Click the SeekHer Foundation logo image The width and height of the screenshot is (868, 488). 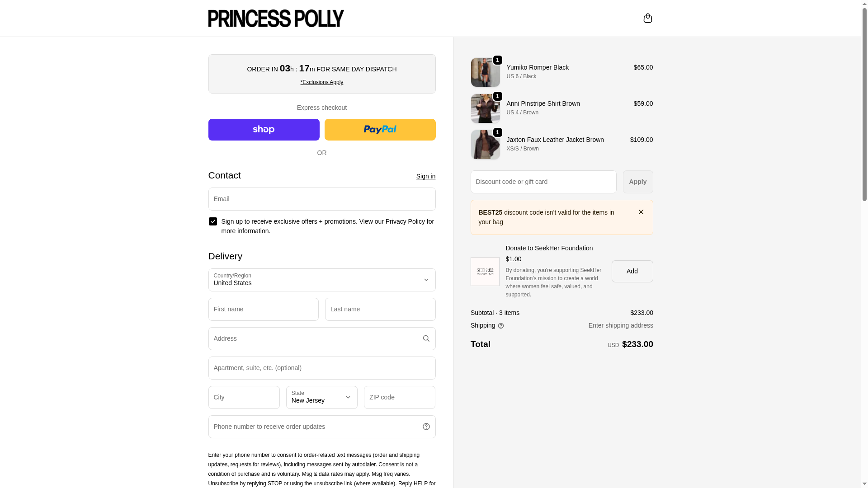(485, 272)
